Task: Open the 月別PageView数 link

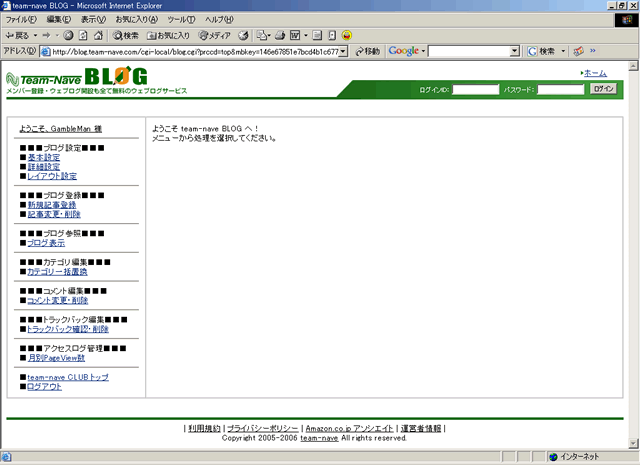Action: pos(56,357)
